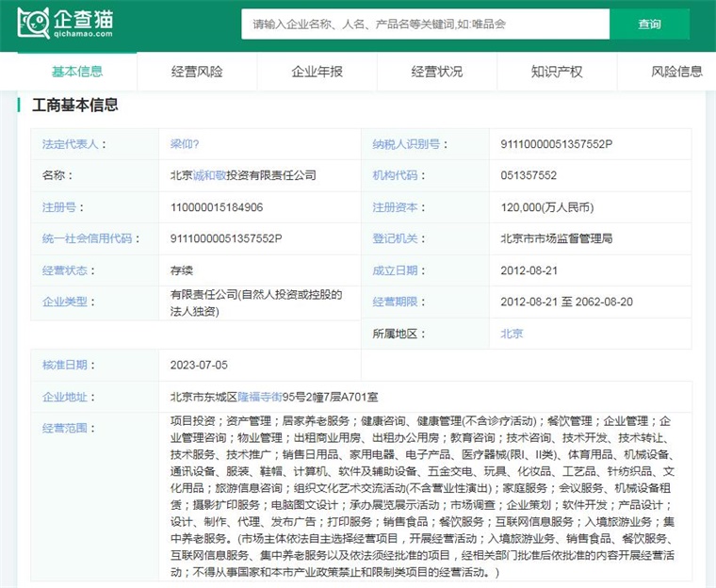
Task: Click the 登记机关 field label
Action: coord(399,238)
